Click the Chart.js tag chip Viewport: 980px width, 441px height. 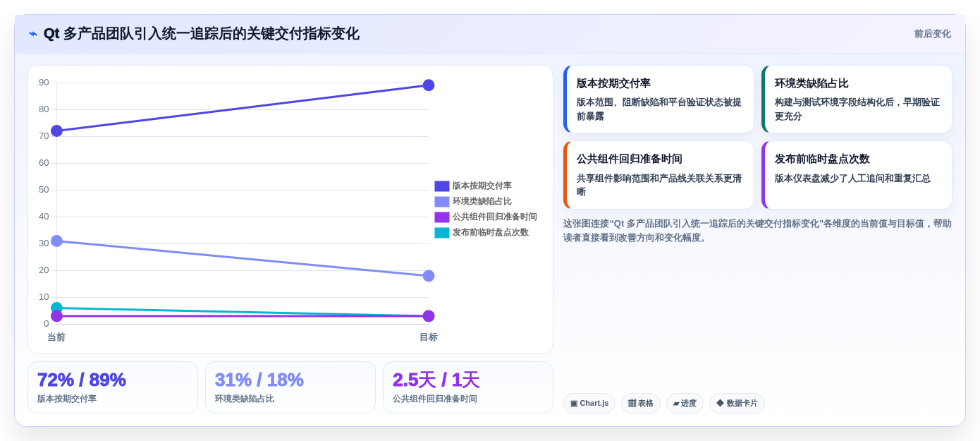pyautogui.click(x=589, y=404)
